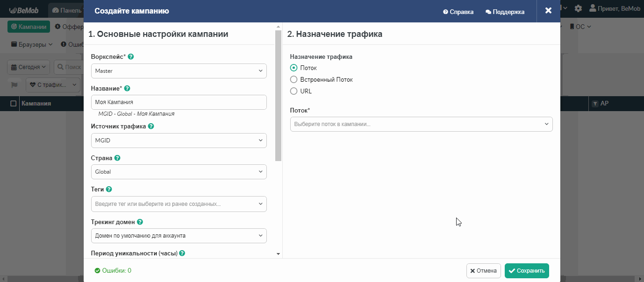Image resolution: width=644 pixels, height=282 pixels.
Task: Open the Выберите поток в кампании dropdown
Action: pos(422,124)
